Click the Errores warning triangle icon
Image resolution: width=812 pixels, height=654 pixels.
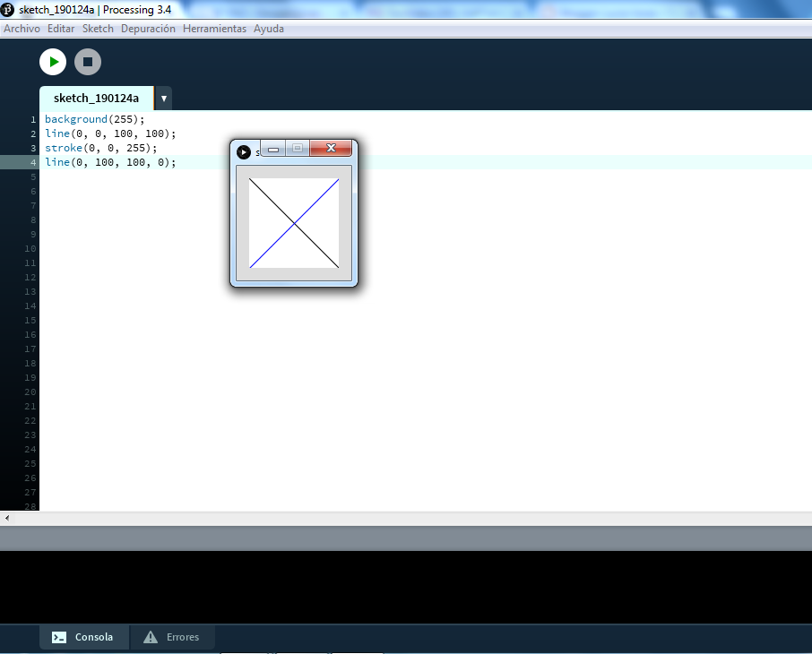point(151,637)
